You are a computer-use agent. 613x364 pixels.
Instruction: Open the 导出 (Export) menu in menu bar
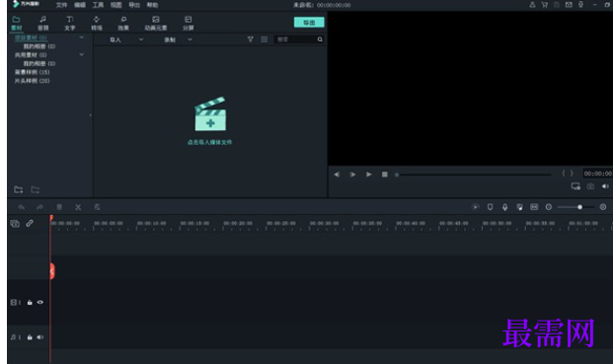[134, 5]
